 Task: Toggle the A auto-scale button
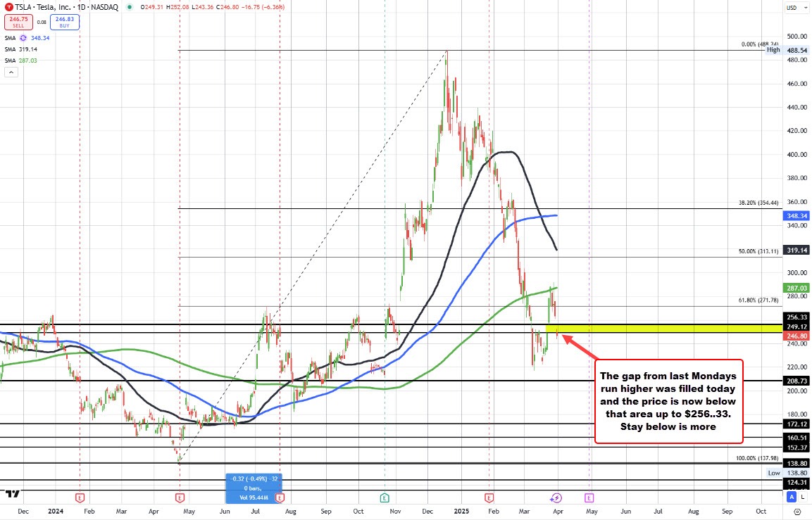pos(792,497)
